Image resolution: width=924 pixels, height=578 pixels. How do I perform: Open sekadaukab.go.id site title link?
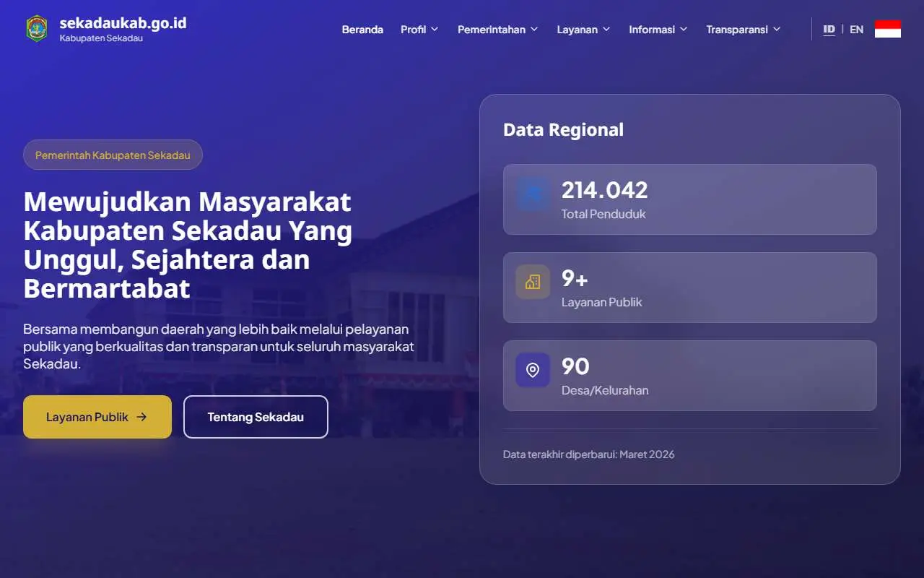[x=123, y=23]
